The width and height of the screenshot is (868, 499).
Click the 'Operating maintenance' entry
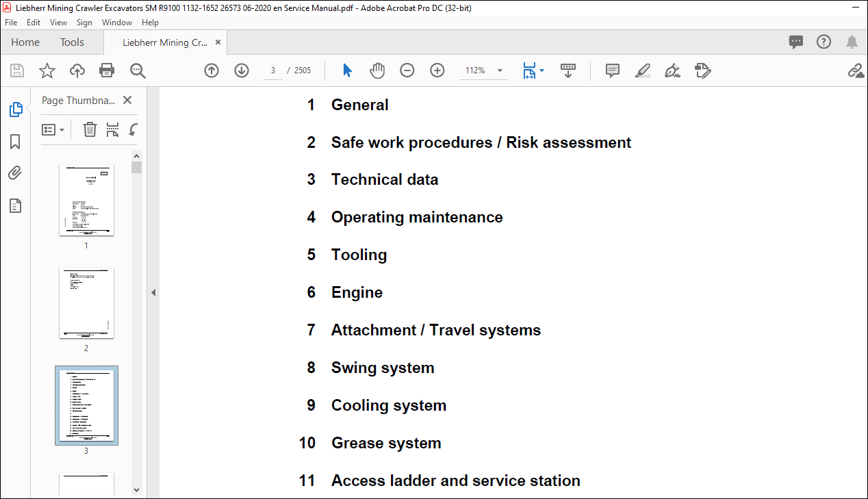click(417, 217)
